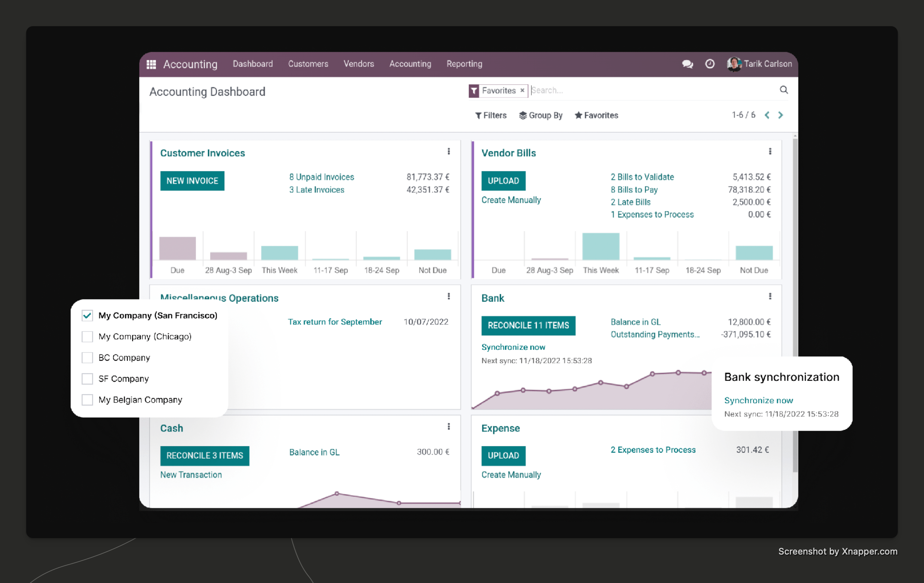
Task: Open the Customer Invoices card kebab menu
Action: pos(449,152)
